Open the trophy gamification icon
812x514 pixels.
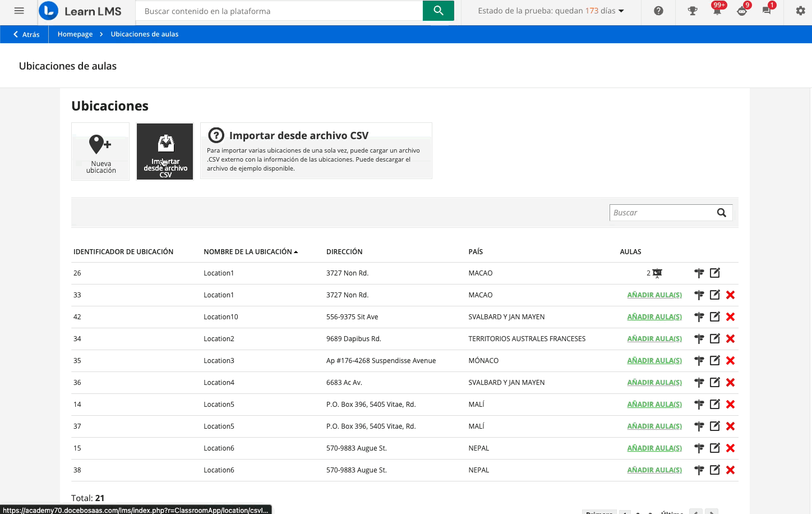point(693,11)
